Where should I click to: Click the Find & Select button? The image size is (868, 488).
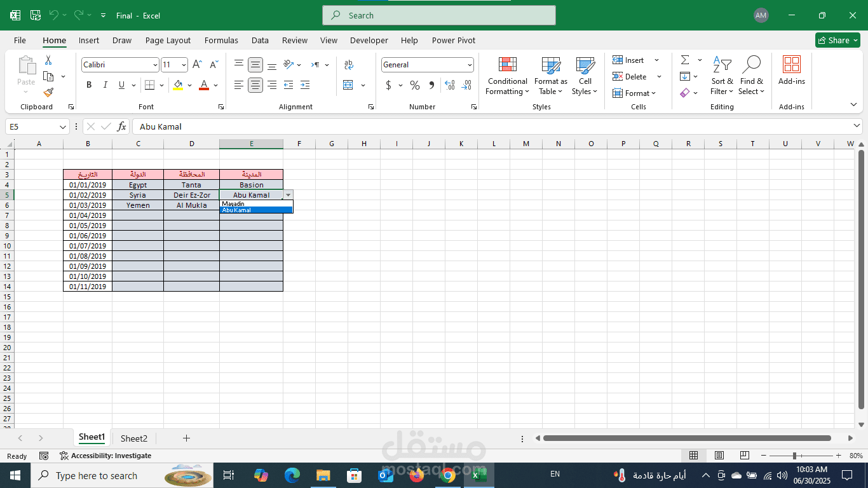click(752, 75)
